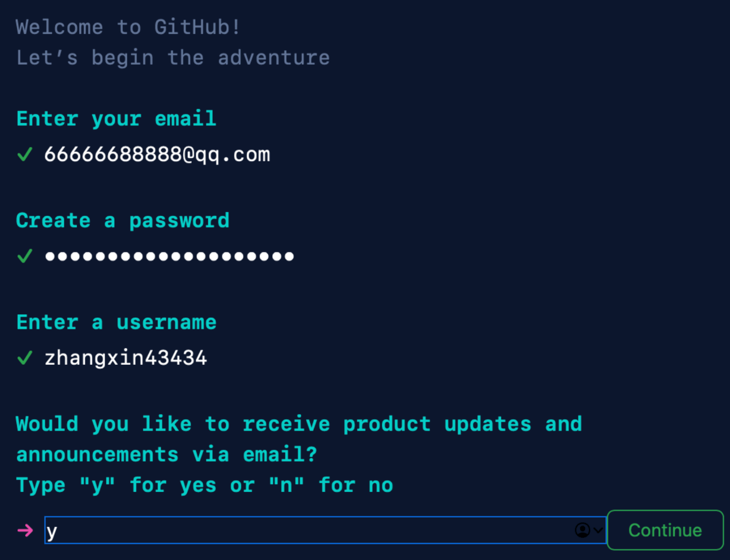Click the green checkmark beside the password dots
This screenshot has height=560, width=730.
tap(25, 256)
